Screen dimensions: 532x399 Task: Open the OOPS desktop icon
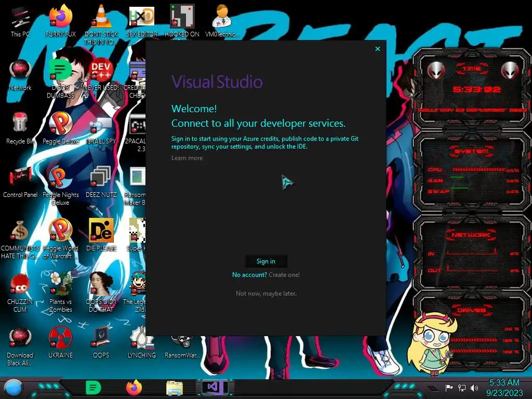pyautogui.click(x=101, y=342)
